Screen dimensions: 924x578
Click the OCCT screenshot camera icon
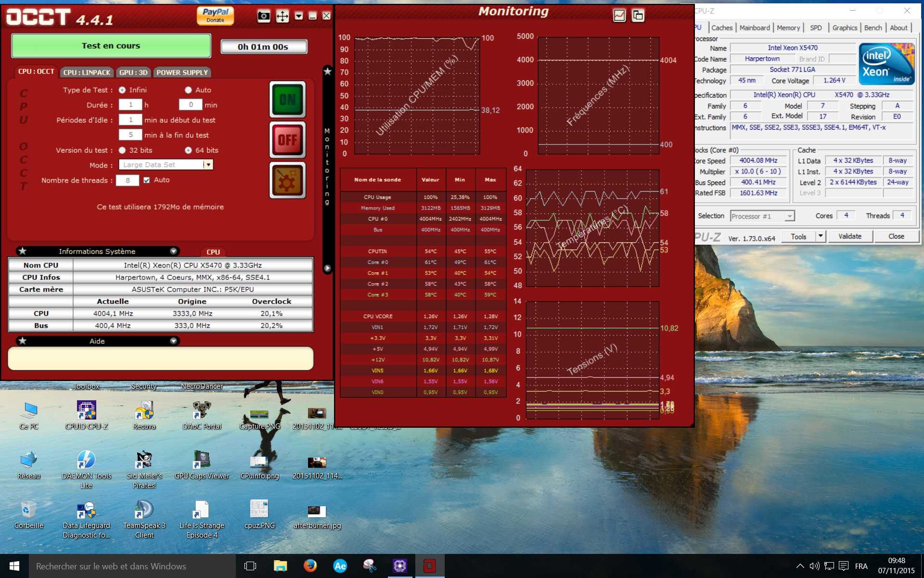(x=264, y=16)
